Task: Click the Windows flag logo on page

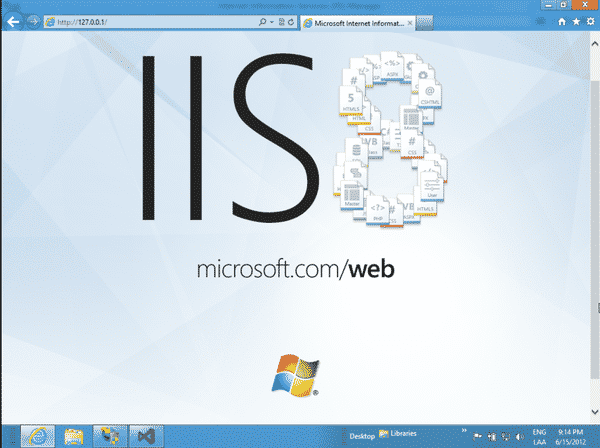Action: [295, 376]
